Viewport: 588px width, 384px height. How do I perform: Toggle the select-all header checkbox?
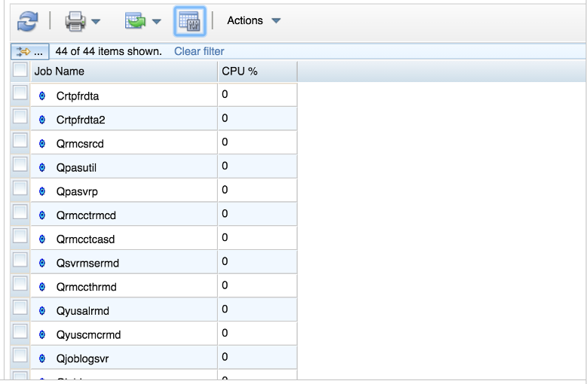coord(20,71)
